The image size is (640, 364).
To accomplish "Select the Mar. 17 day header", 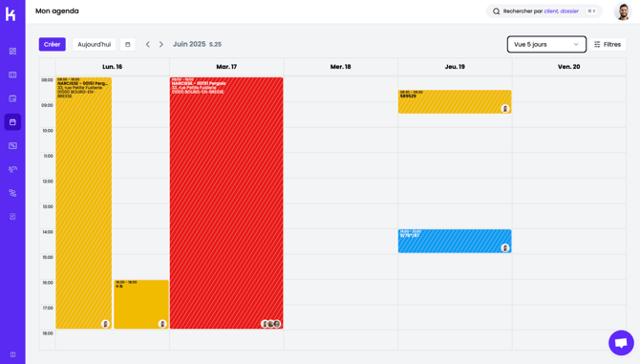I will click(x=226, y=67).
